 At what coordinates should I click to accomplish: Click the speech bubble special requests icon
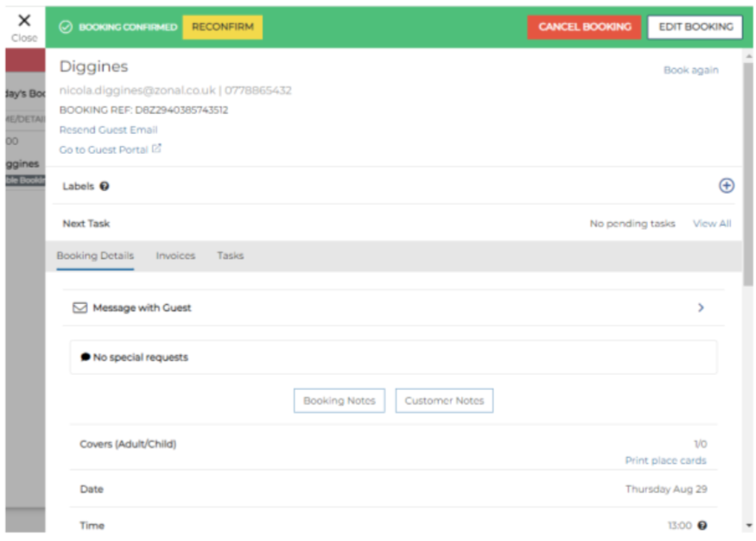86,357
